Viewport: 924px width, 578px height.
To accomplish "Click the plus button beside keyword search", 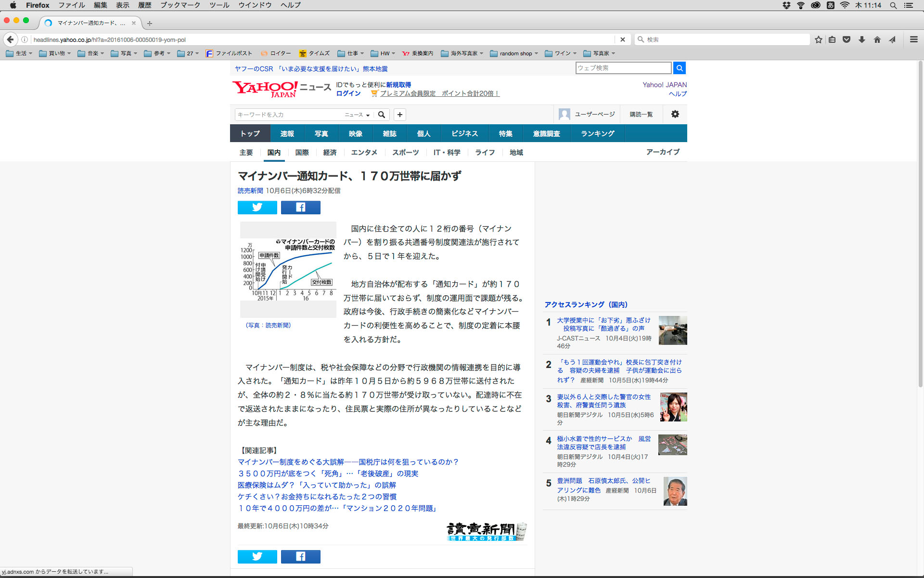I will coord(399,115).
